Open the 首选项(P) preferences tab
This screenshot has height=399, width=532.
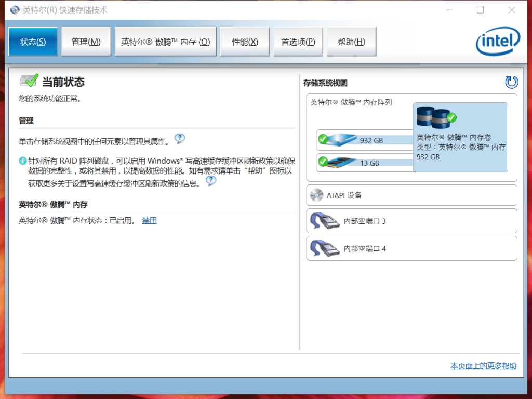tap(298, 42)
